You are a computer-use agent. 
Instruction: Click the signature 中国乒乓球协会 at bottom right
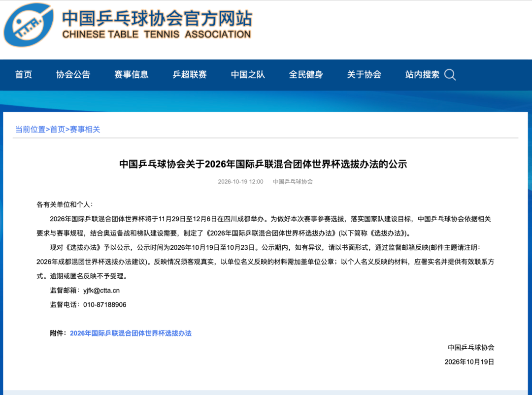click(x=471, y=348)
